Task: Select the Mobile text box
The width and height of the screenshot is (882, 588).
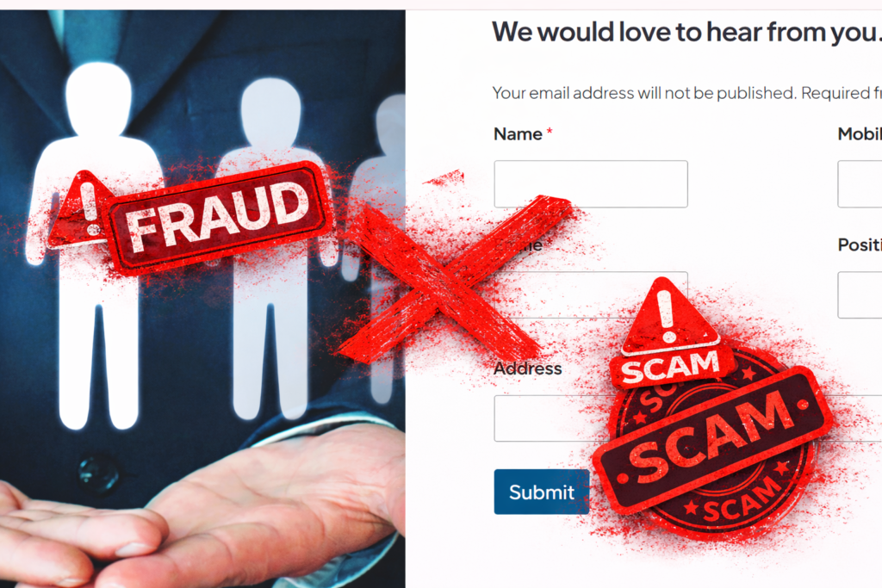Action: pos(860,184)
